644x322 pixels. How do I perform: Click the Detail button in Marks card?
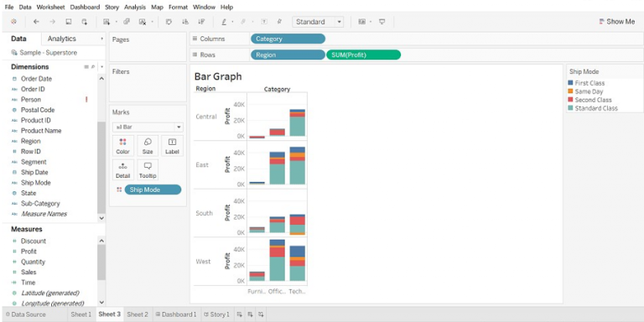tap(122, 170)
